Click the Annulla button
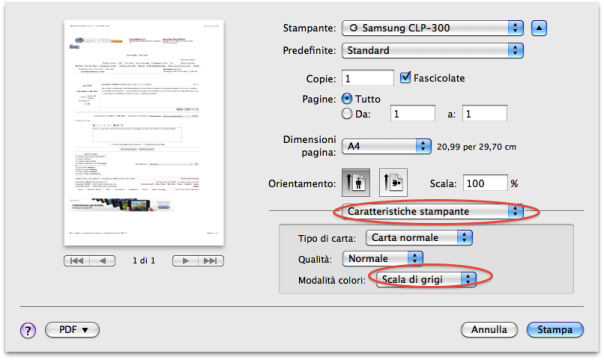The height and width of the screenshot is (360, 604). pos(489,330)
